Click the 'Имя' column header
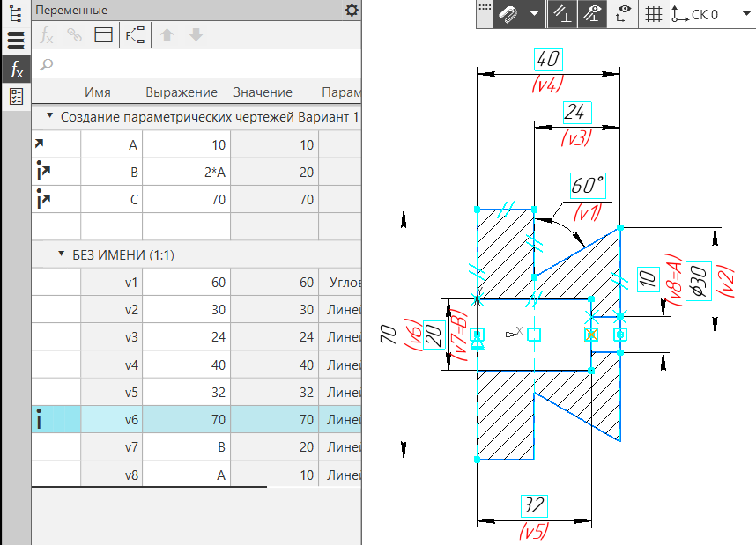This screenshot has height=545, width=756. (x=98, y=92)
